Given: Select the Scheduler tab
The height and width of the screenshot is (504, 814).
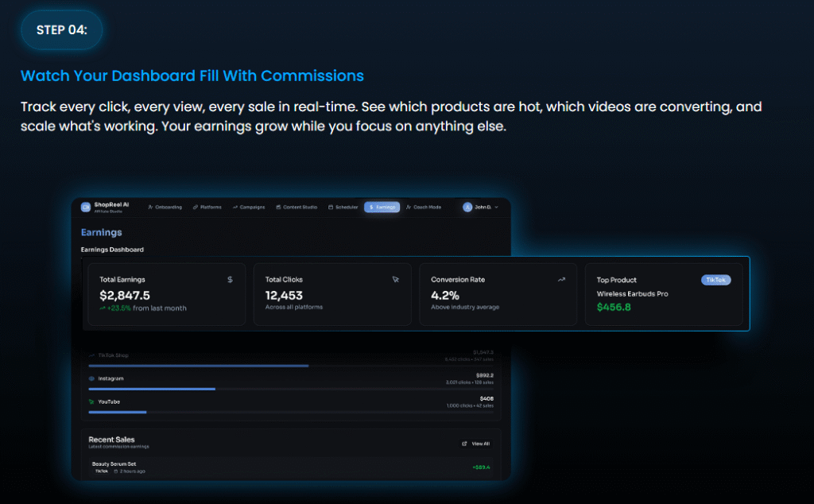Looking at the screenshot, I should pos(343,207).
